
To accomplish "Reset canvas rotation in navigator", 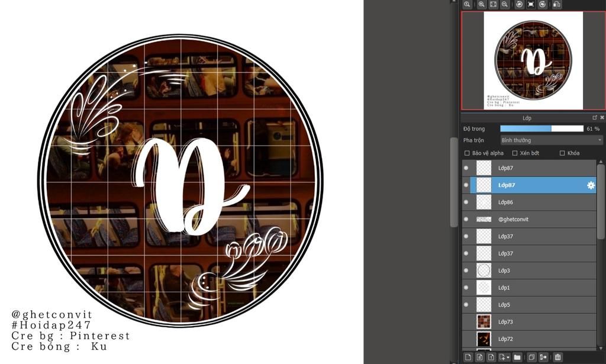I will 531,4.
